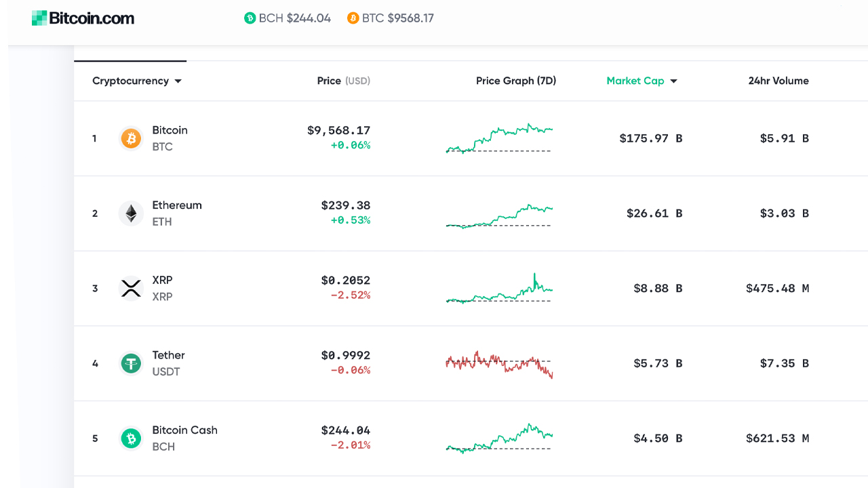
Task: Click the orange Bitcoin icon in row 1
Action: point(131,138)
